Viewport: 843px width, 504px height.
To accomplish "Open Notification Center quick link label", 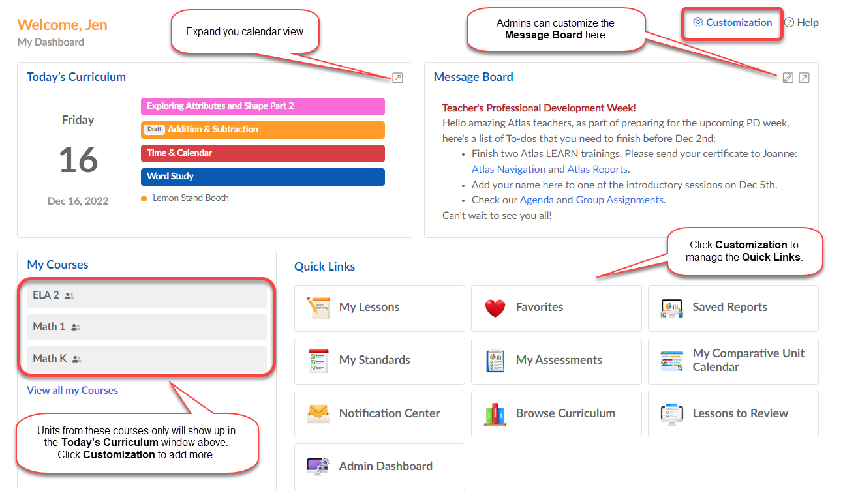I will point(390,413).
